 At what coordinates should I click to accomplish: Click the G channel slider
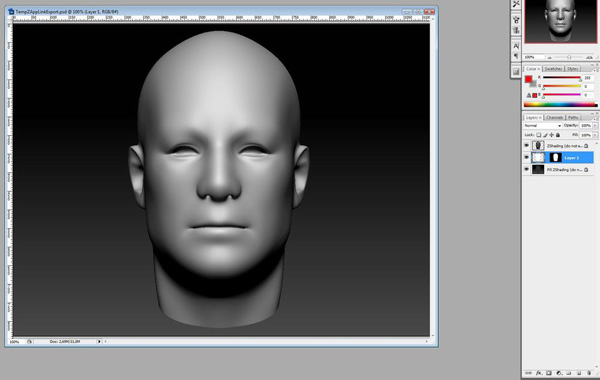coord(562,86)
